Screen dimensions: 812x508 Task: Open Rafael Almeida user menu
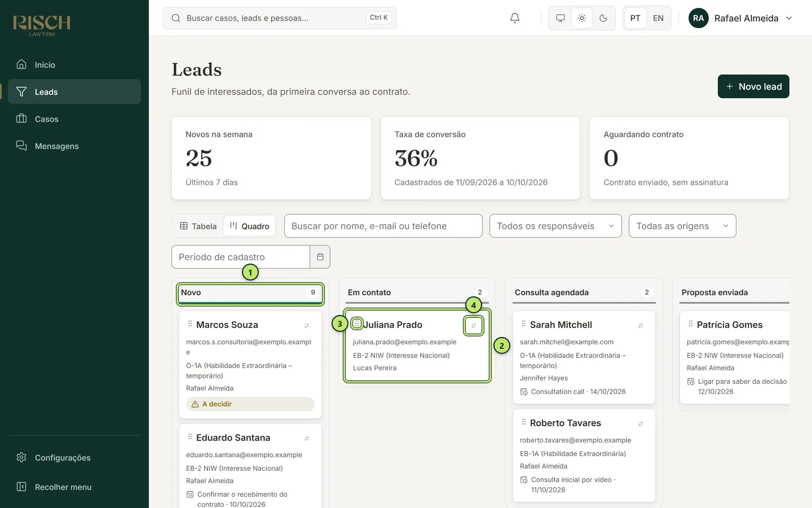(x=740, y=18)
